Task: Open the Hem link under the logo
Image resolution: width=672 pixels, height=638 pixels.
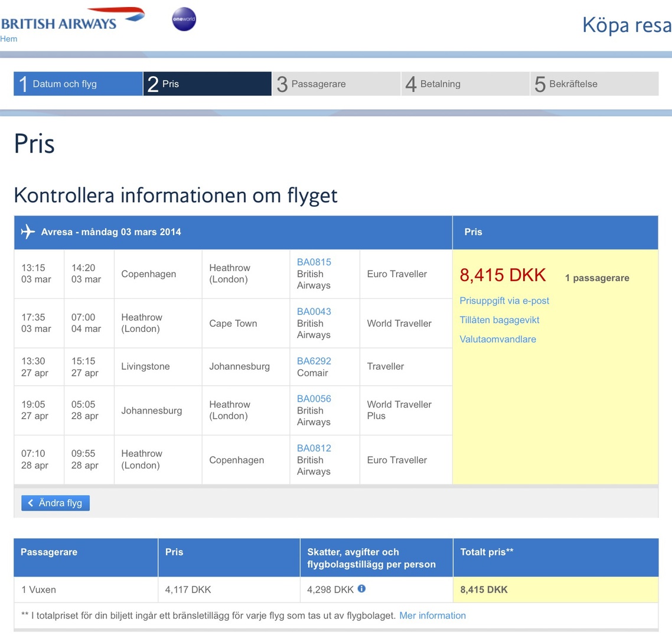Action: tap(9, 39)
